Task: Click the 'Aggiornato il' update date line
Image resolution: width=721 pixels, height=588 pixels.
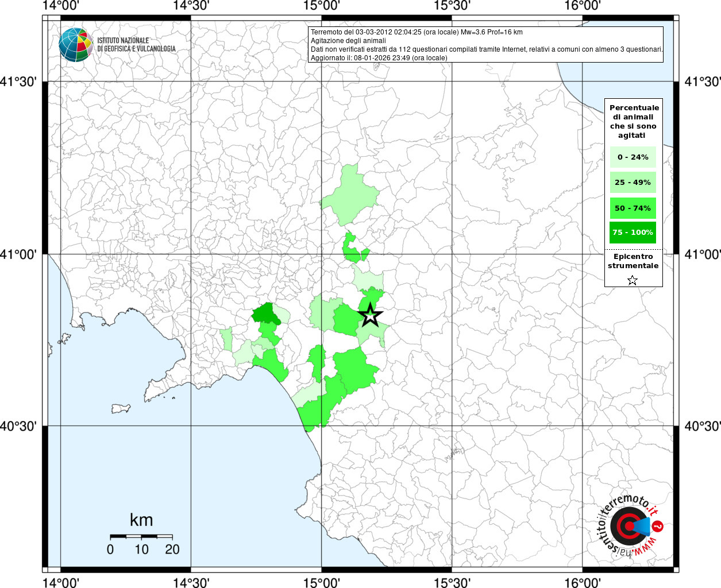Action: coord(379,57)
